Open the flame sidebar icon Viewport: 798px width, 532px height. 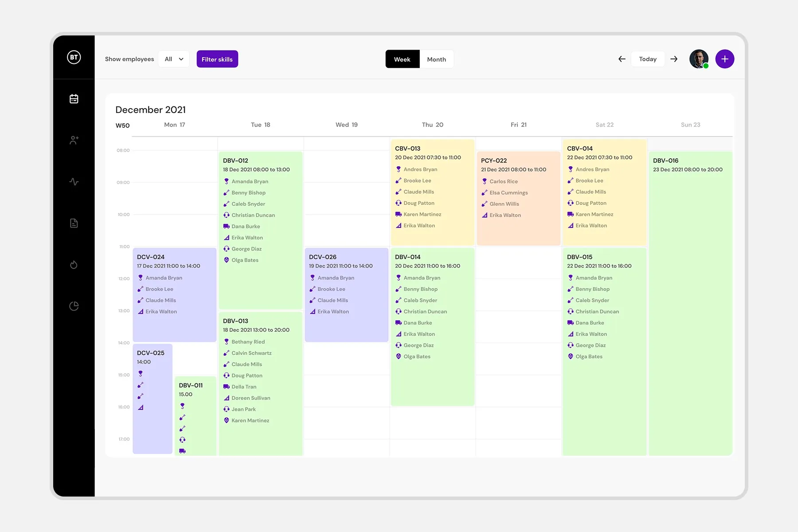(74, 265)
